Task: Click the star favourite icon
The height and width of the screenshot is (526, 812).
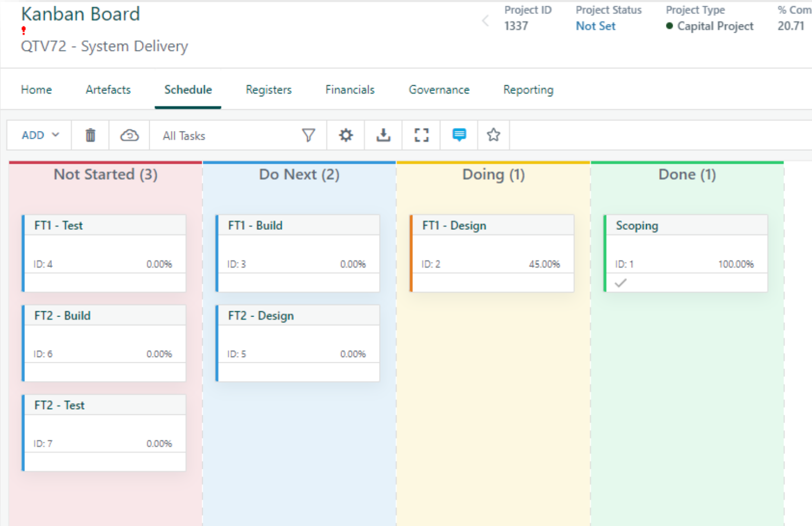Action: pos(493,135)
